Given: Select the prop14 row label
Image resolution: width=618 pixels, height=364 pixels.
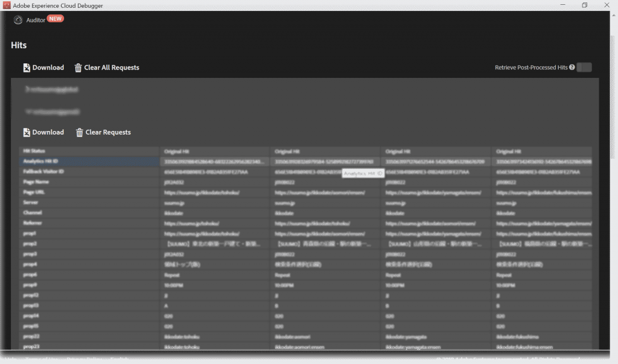Looking at the screenshot, I should [x=31, y=316].
